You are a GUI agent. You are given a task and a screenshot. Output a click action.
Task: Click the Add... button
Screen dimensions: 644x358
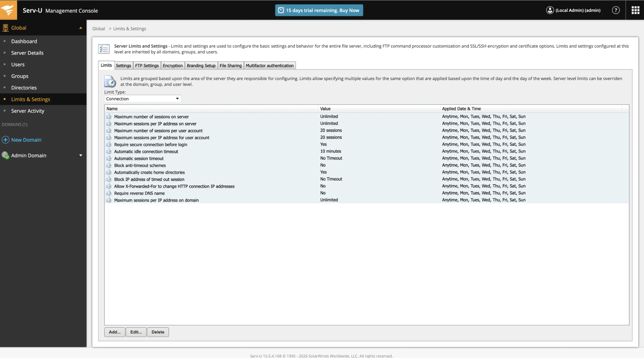tap(115, 332)
